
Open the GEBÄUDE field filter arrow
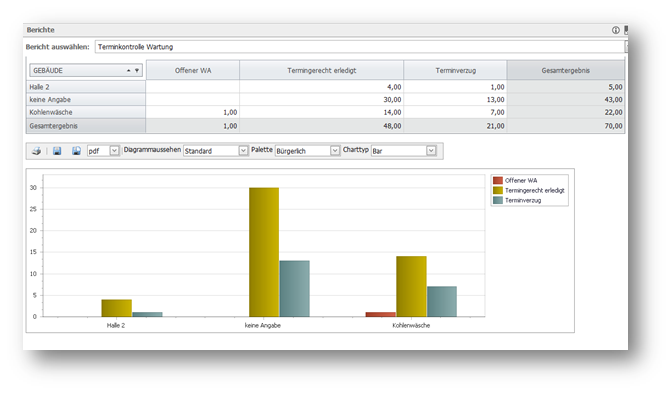tap(137, 70)
